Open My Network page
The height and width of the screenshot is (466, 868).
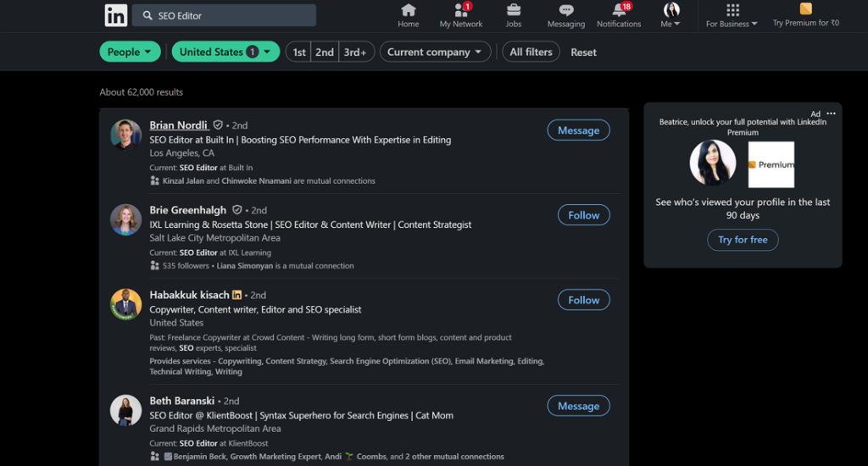click(x=460, y=15)
